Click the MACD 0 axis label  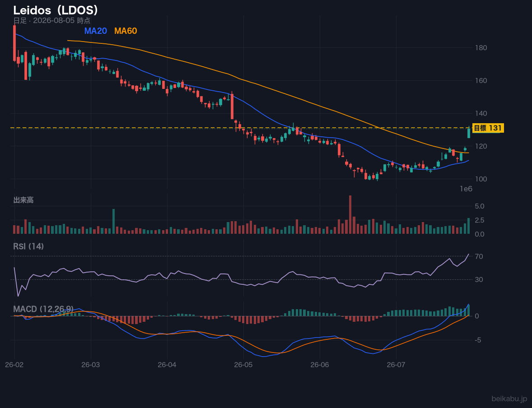pos(477,316)
